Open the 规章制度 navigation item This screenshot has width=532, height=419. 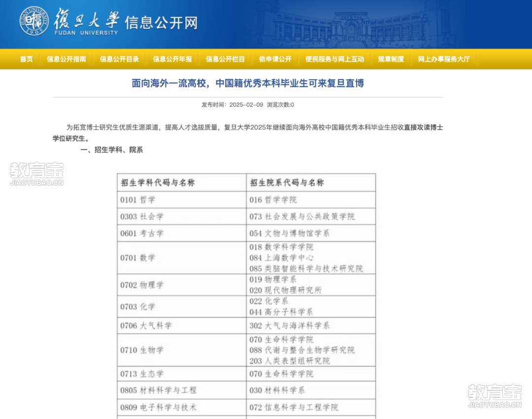(391, 59)
